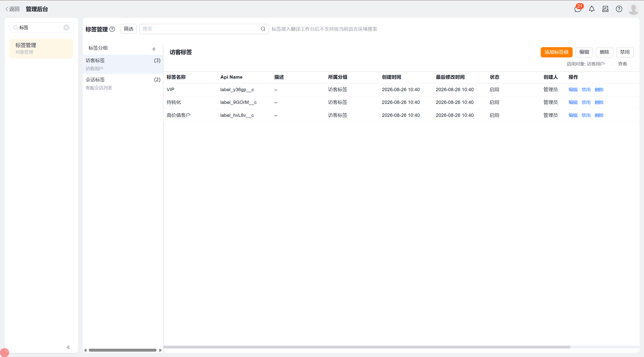Open the user avatar menu
644x357 pixels.
[633, 9]
